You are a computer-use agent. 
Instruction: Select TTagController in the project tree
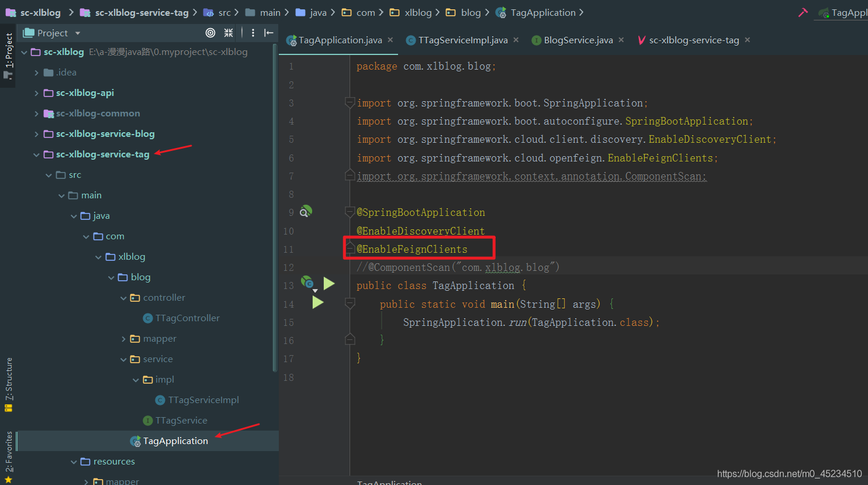[187, 318]
